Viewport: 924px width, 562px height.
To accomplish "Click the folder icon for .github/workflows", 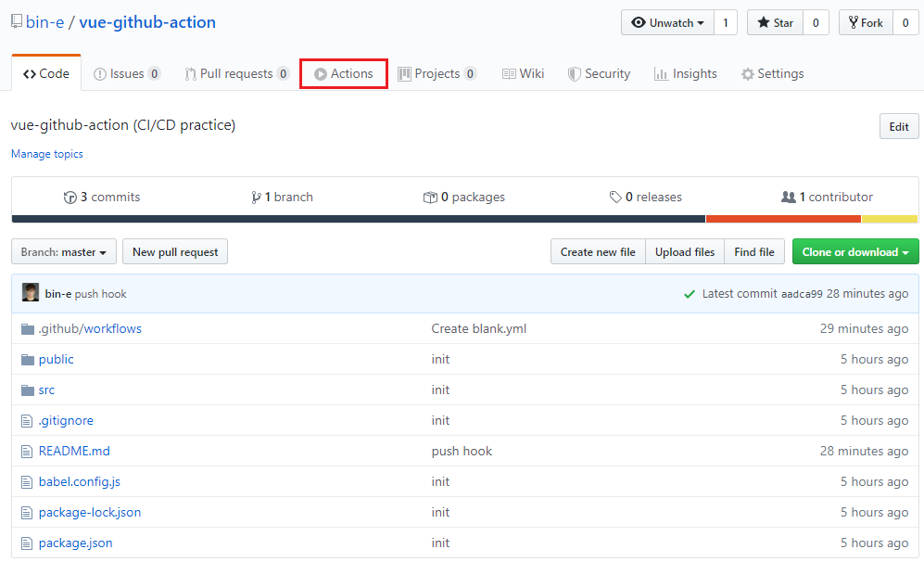I will click(x=28, y=329).
